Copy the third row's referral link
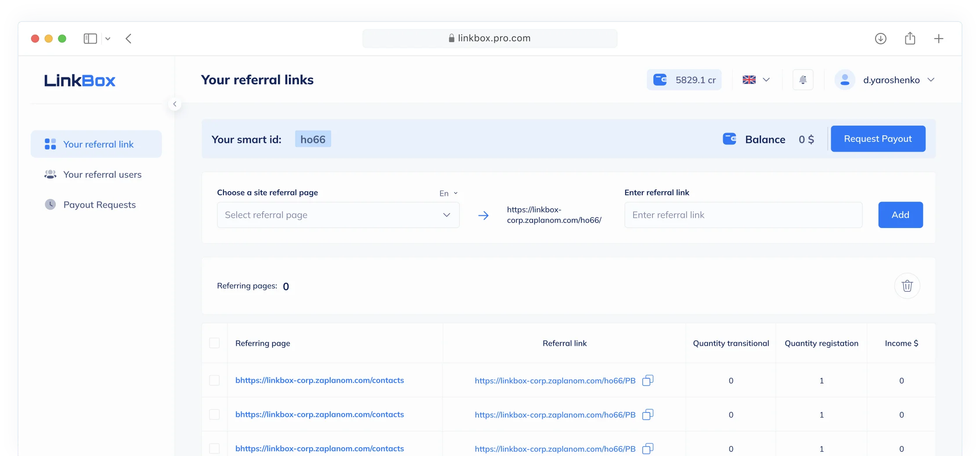This screenshot has height=456, width=980. click(648, 449)
